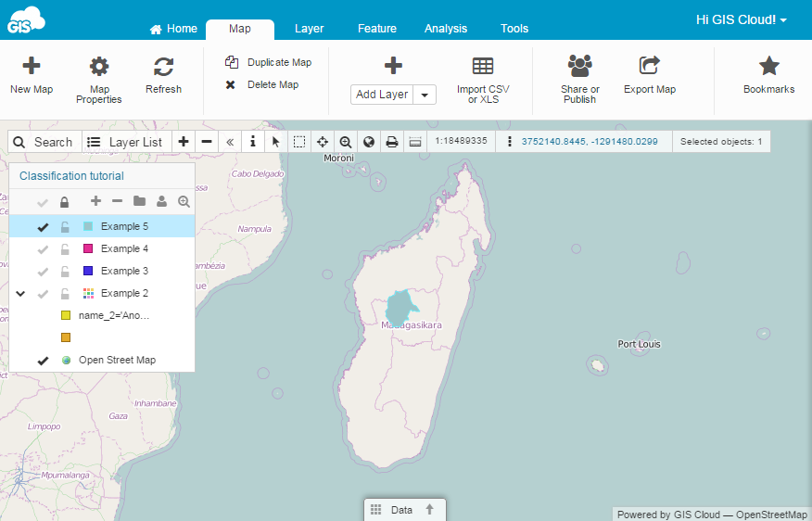The width and height of the screenshot is (812, 521).
Task: Click the blue swatch of Example 3
Action: pyautogui.click(x=88, y=271)
